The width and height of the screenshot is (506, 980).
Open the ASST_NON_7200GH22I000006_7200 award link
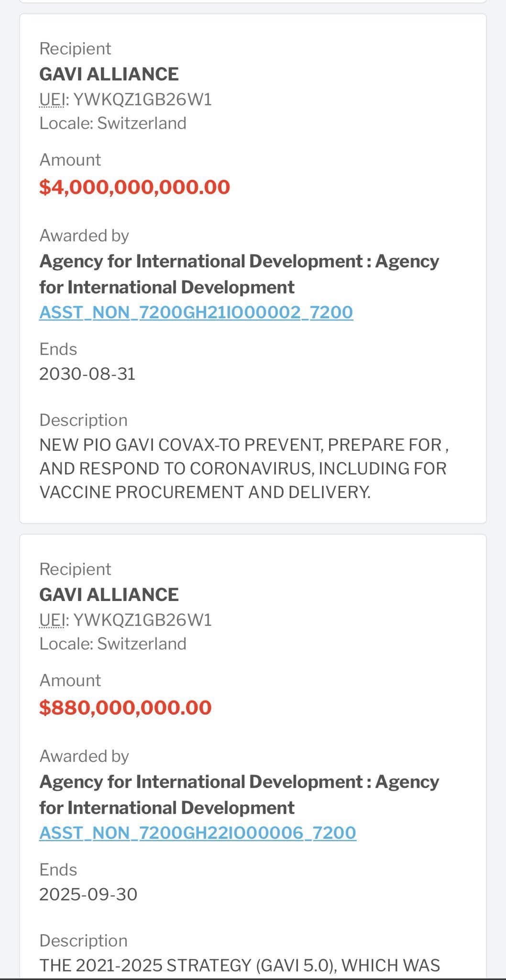pyautogui.click(x=198, y=833)
